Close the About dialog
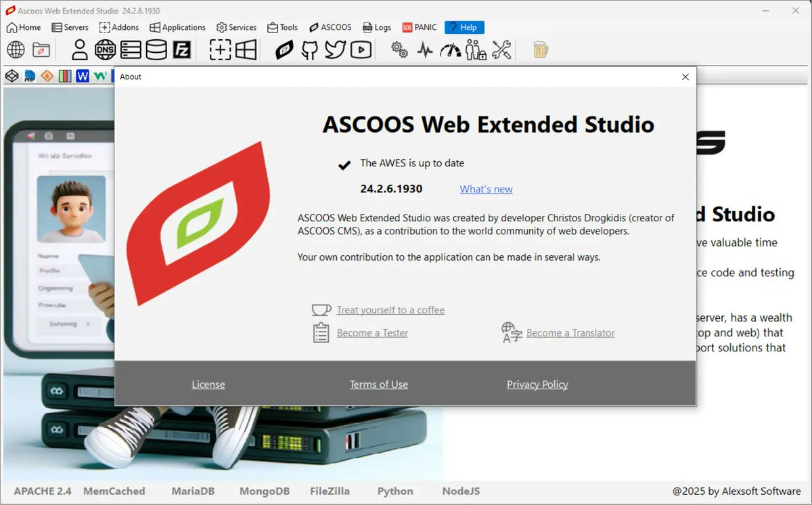812x505 pixels. [685, 76]
